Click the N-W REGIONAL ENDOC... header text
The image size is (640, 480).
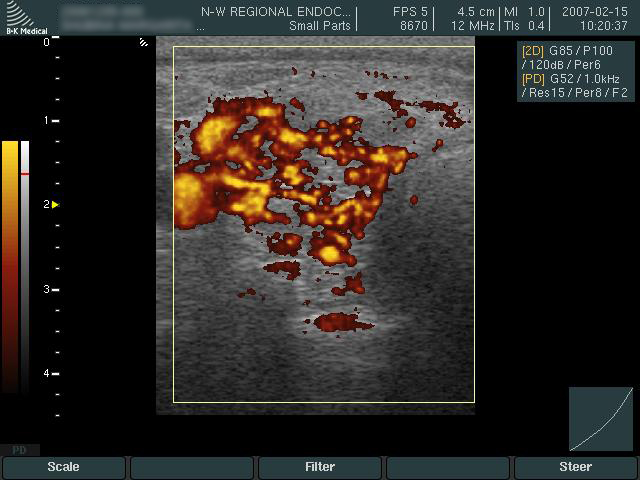[x=276, y=11]
